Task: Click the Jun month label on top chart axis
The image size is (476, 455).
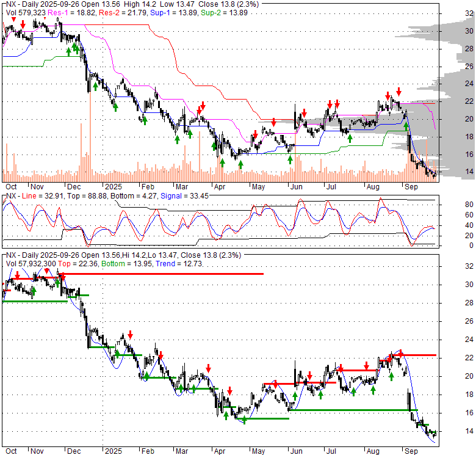Action: [297, 187]
